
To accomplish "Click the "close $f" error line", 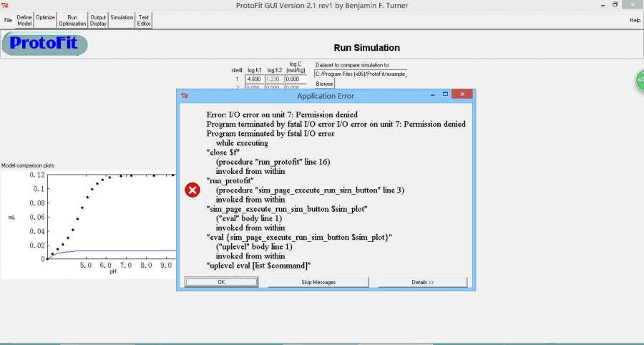I will (x=223, y=152).
